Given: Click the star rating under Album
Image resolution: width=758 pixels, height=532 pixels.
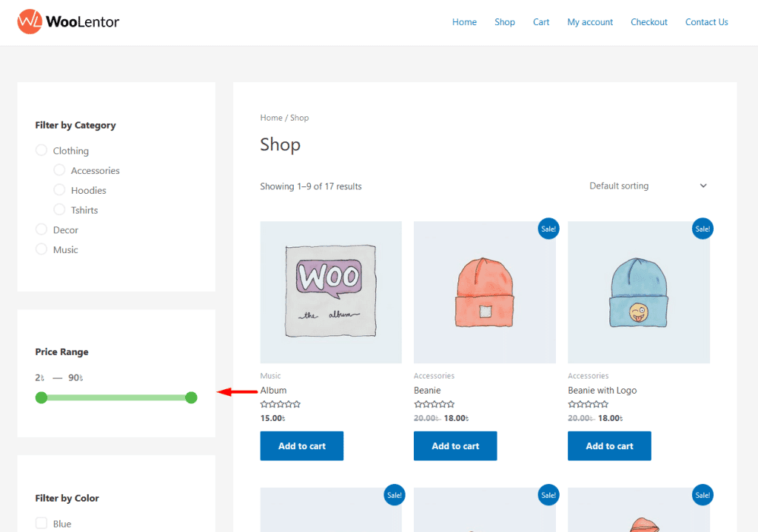Looking at the screenshot, I should [x=281, y=405].
